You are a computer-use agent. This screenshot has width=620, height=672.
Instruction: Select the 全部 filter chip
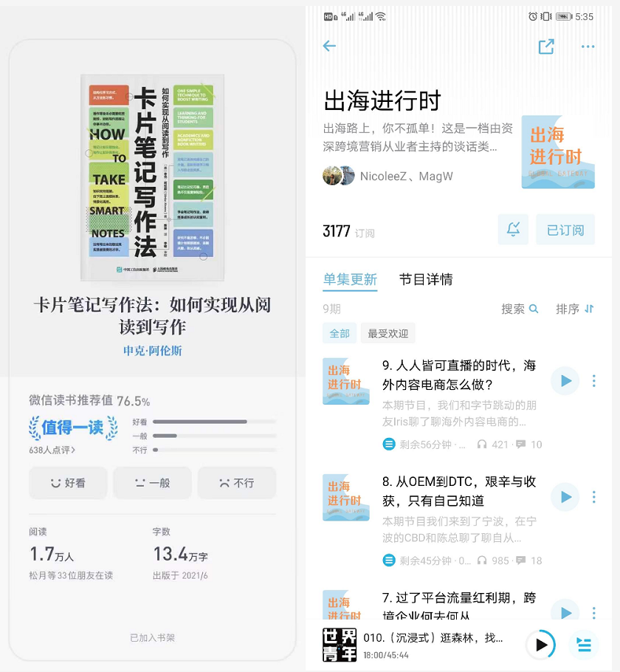click(x=340, y=333)
